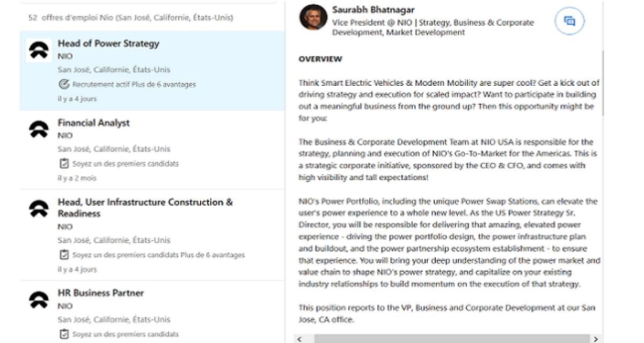Click NIO logo next to HR Business Partner

(x=39, y=300)
